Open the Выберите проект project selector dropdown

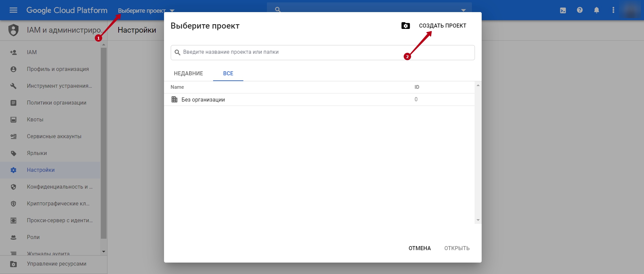[146, 11]
